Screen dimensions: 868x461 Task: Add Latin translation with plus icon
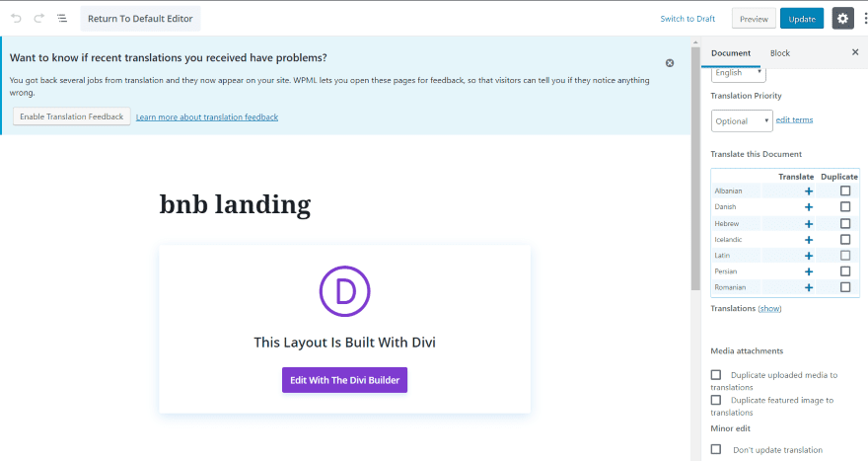point(809,256)
